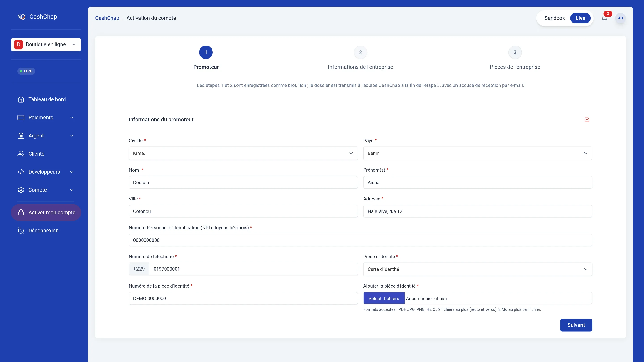Screen dimensions: 644x362
Task: Click the CashChap breadcrumb link
Action: (x=107, y=18)
